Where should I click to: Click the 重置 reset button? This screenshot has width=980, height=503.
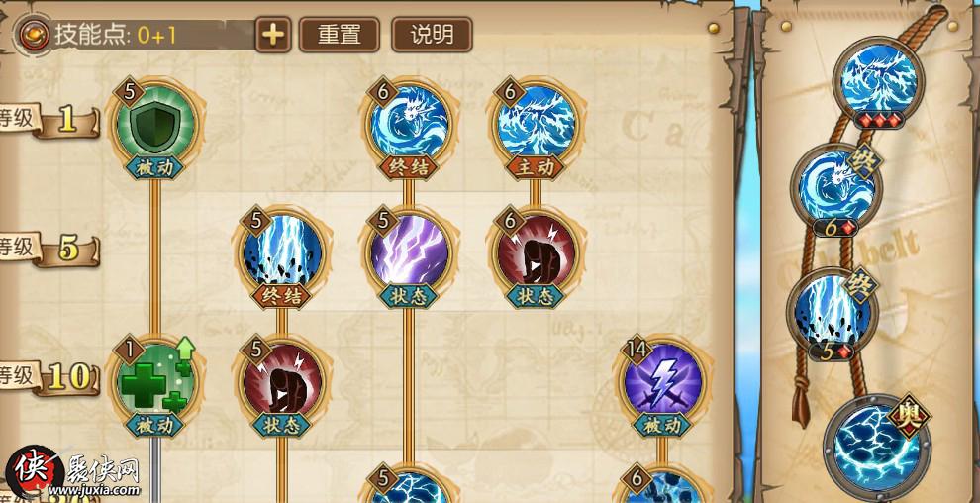click(x=340, y=35)
